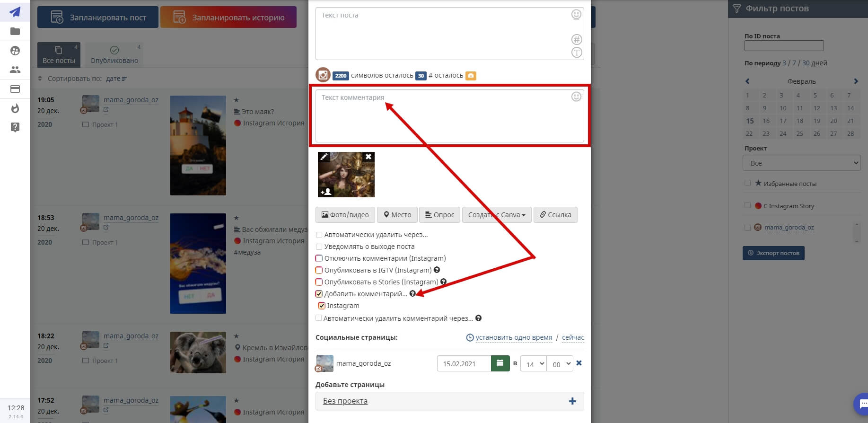The image size is (868, 423).
Task: Toggle Опубликовать в Stories checkbox
Action: point(319,282)
